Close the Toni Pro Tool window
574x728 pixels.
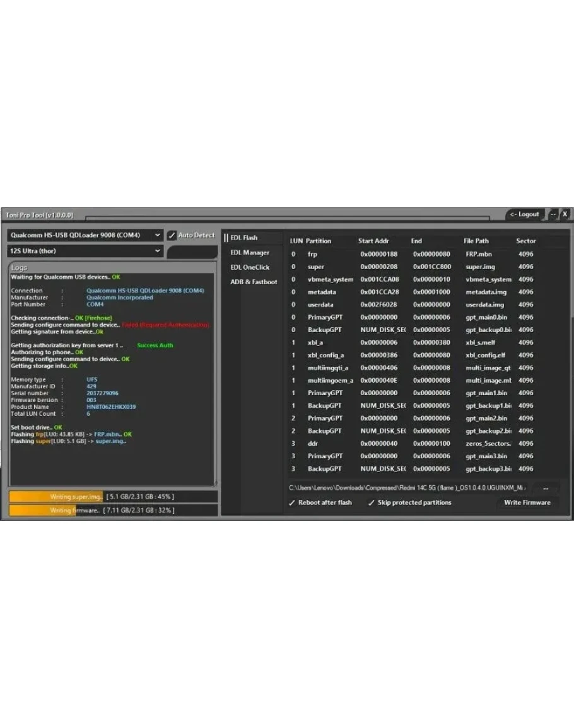565,214
